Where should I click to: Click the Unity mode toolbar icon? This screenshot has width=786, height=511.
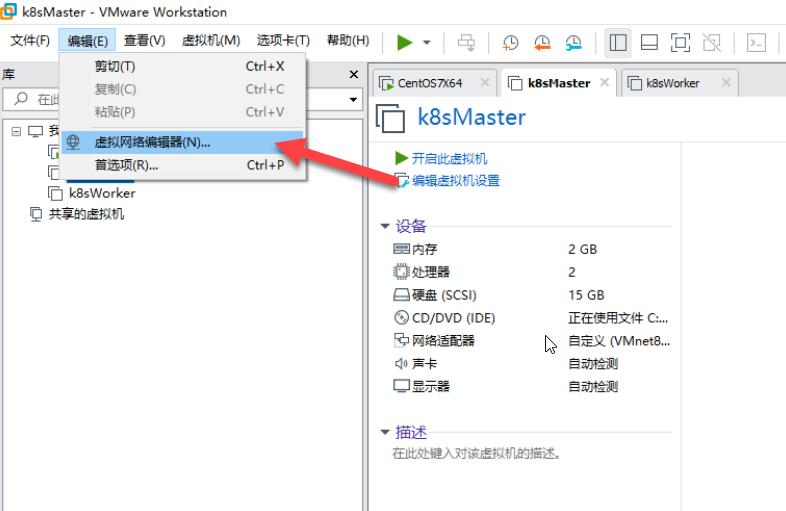point(712,43)
